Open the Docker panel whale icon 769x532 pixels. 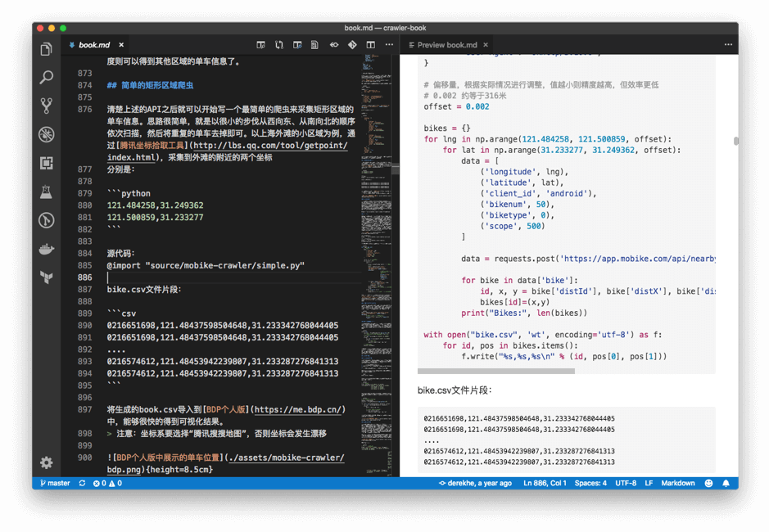coord(47,249)
